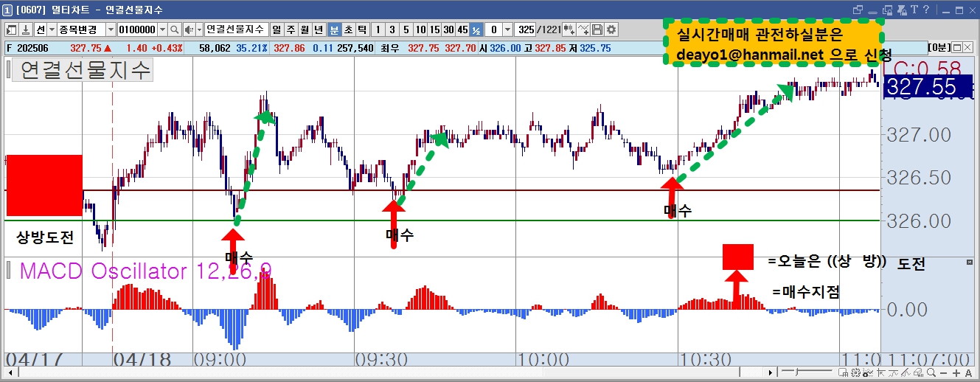Click the bottom horizontal zoom slider

(x=807, y=372)
